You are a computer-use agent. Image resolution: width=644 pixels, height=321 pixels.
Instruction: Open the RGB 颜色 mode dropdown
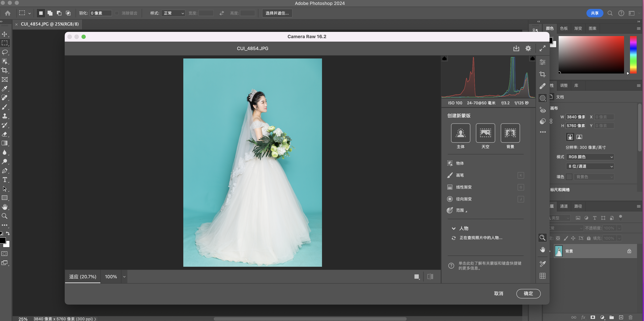[590, 157]
